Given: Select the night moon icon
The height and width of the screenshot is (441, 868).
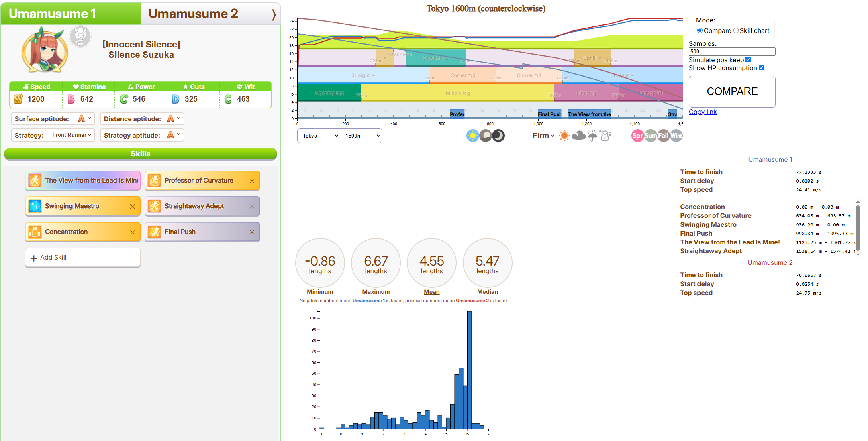Looking at the screenshot, I should tap(498, 136).
